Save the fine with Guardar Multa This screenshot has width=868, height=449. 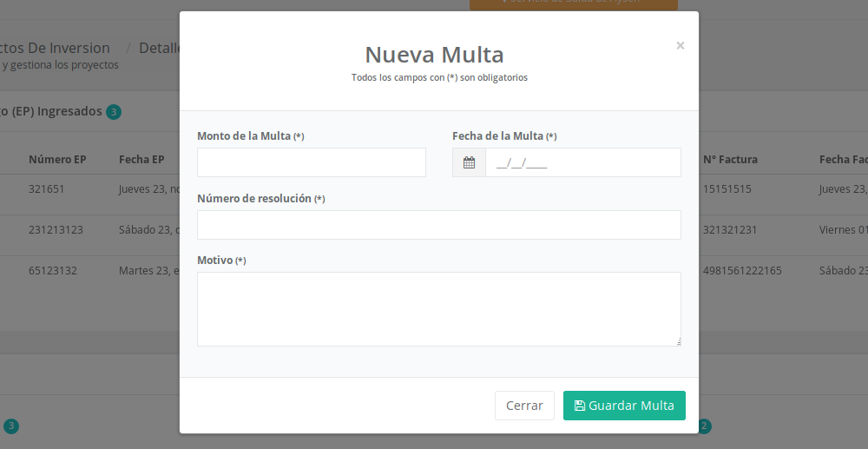pyautogui.click(x=624, y=406)
